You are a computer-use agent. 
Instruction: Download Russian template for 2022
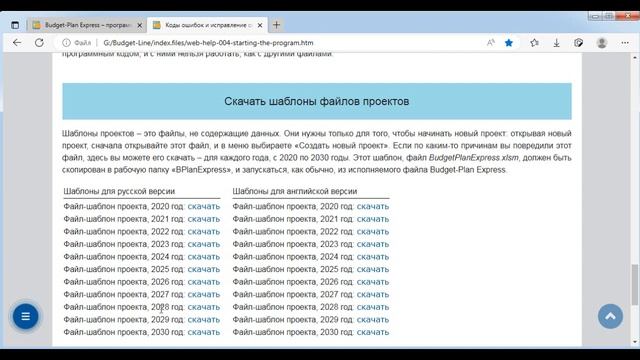tap(204, 231)
